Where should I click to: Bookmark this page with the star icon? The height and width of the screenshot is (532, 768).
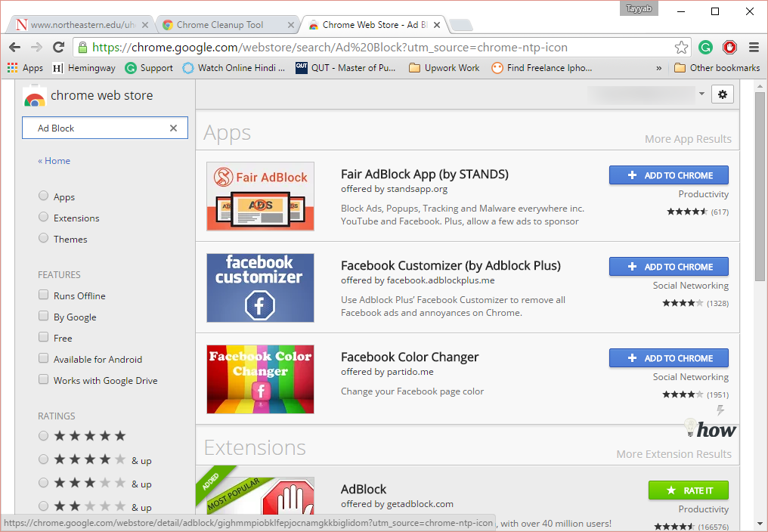tap(681, 48)
